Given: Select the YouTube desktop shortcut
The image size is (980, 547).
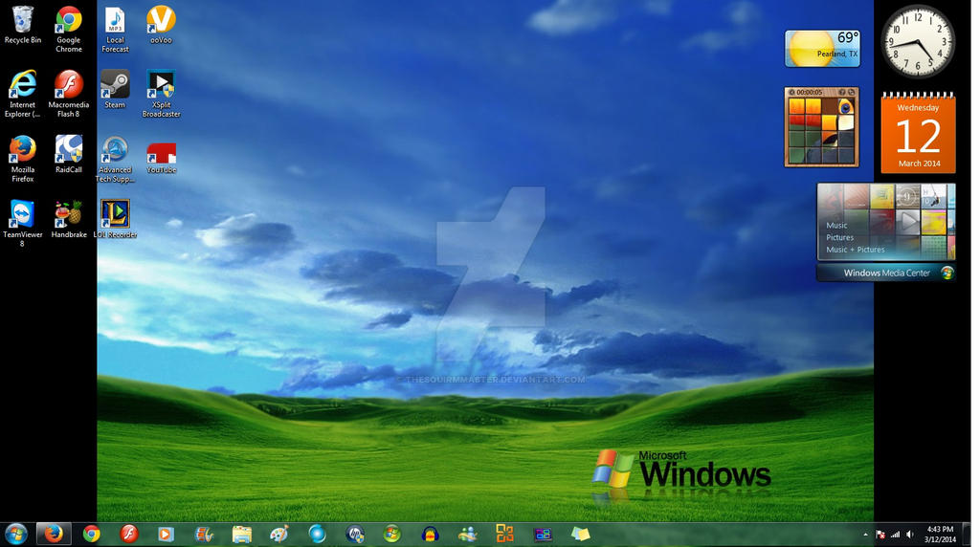Looking at the screenshot, I should tap(161, 158).
